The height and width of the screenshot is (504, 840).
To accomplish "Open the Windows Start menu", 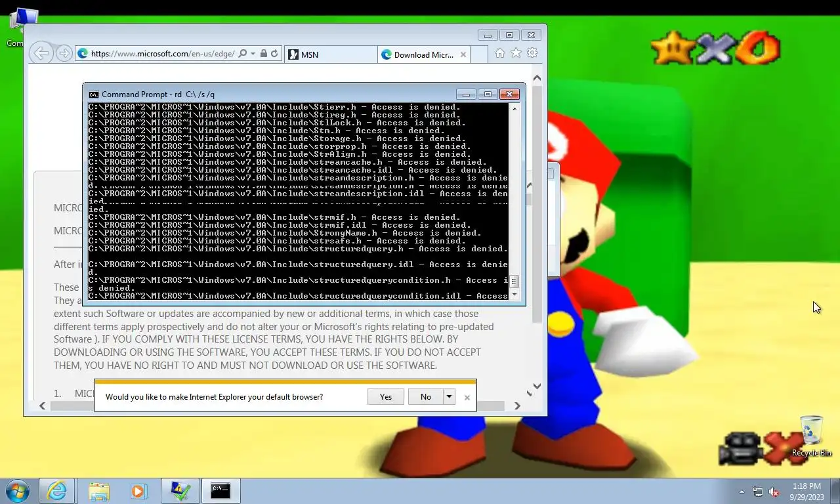I will [17, 491].
